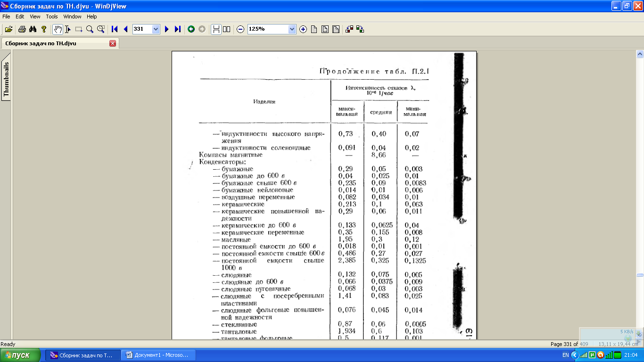
Task: Open the Tools menu
Action: [52, 16]
